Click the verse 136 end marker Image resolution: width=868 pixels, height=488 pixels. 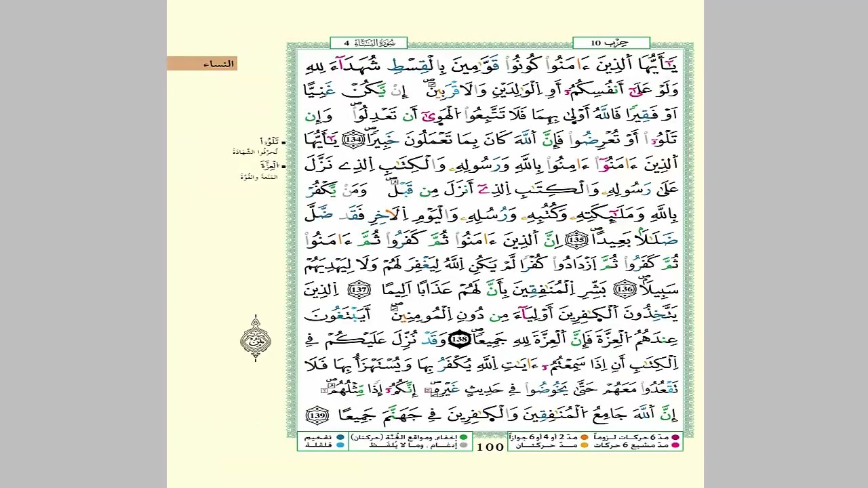click(x=624, y=290)
